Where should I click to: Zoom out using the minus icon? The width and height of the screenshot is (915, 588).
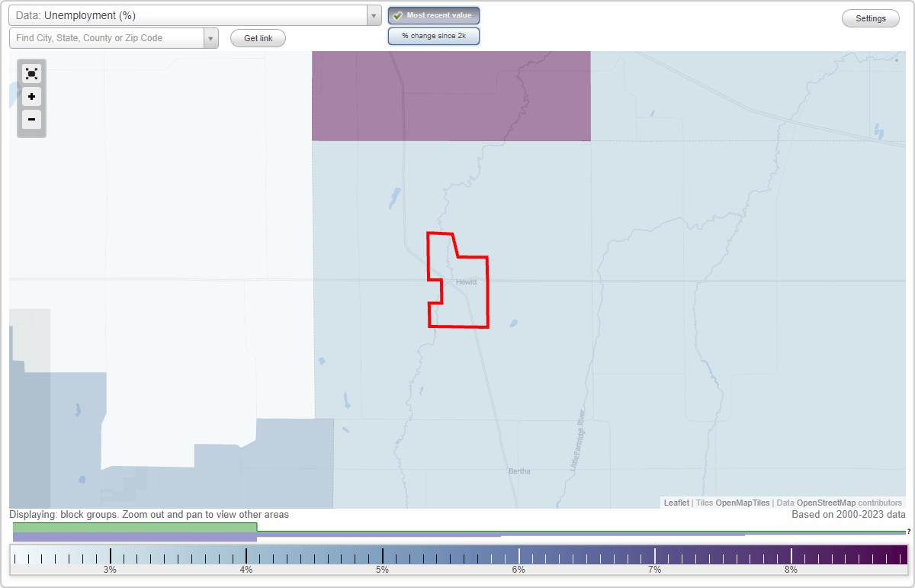tap(31, 119)
